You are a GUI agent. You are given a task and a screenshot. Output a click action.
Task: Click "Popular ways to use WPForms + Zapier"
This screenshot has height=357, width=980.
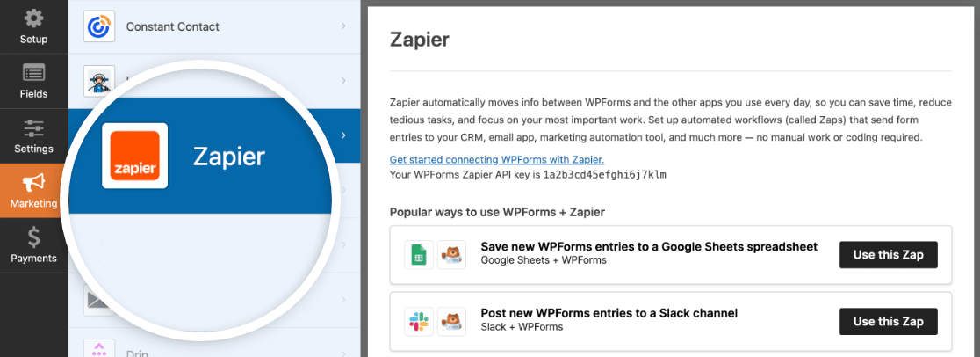(497, 212)
